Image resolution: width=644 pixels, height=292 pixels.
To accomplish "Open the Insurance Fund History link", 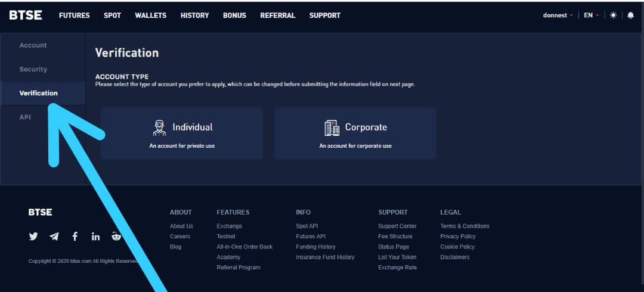I will point(325,257).
